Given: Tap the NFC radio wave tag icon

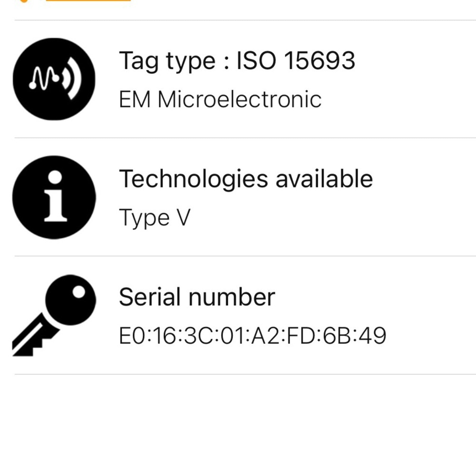Looking at the screenshot, I should pyautogui.click(x=54, y=79).
